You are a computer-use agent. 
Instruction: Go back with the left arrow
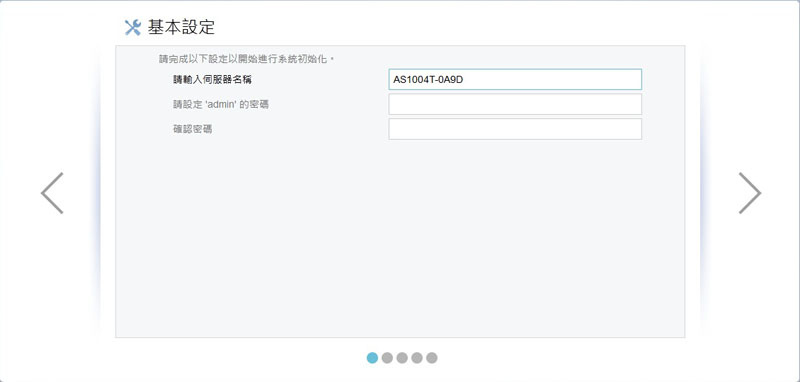click(x=52, y=193)
